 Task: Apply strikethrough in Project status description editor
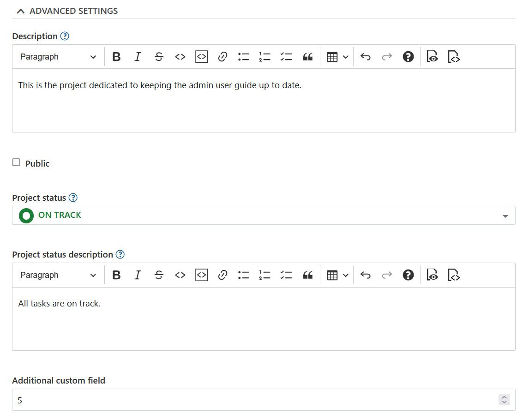(159, 275)
